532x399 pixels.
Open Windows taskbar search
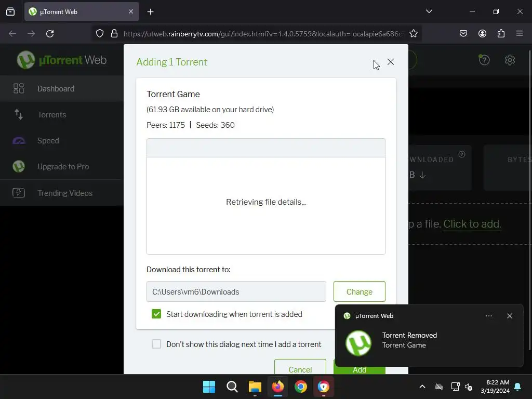[232, 387]
